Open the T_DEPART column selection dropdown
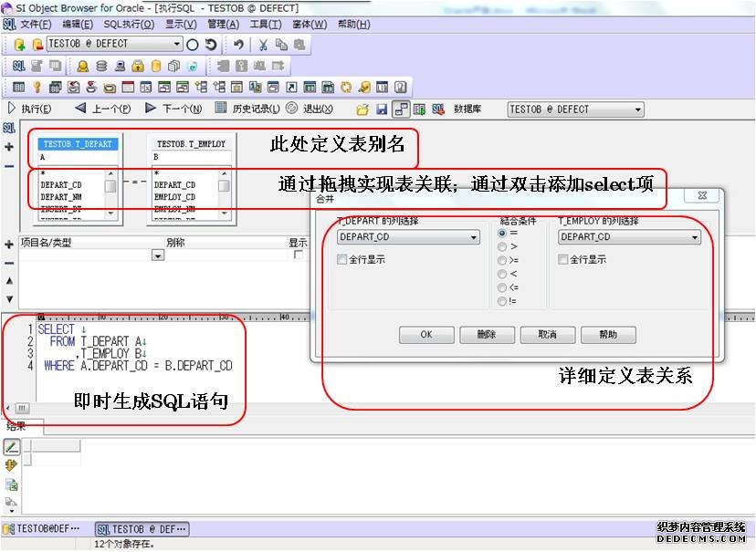This screenshot has height=552, width=756. point(473,237)
